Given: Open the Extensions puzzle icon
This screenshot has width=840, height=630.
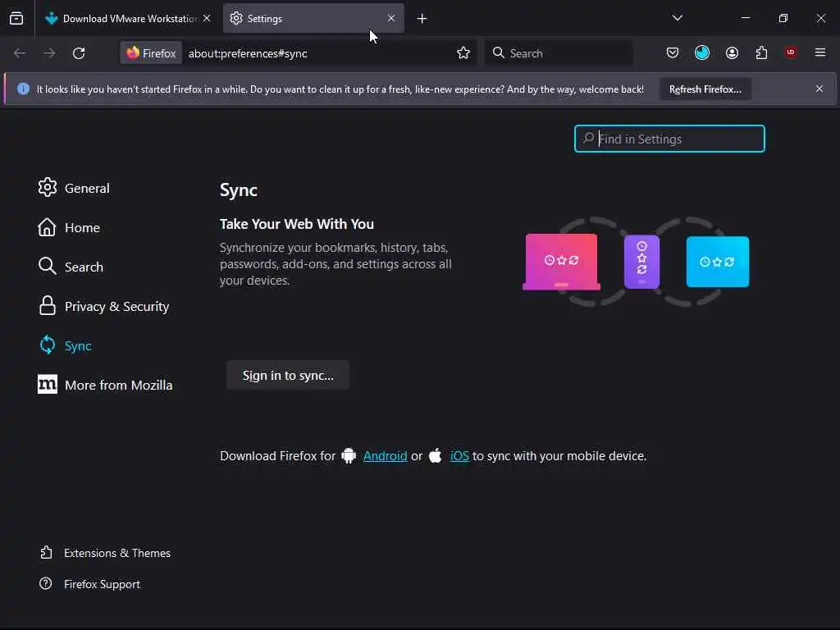Looking at the screenshot, I should tap(761, 52).
